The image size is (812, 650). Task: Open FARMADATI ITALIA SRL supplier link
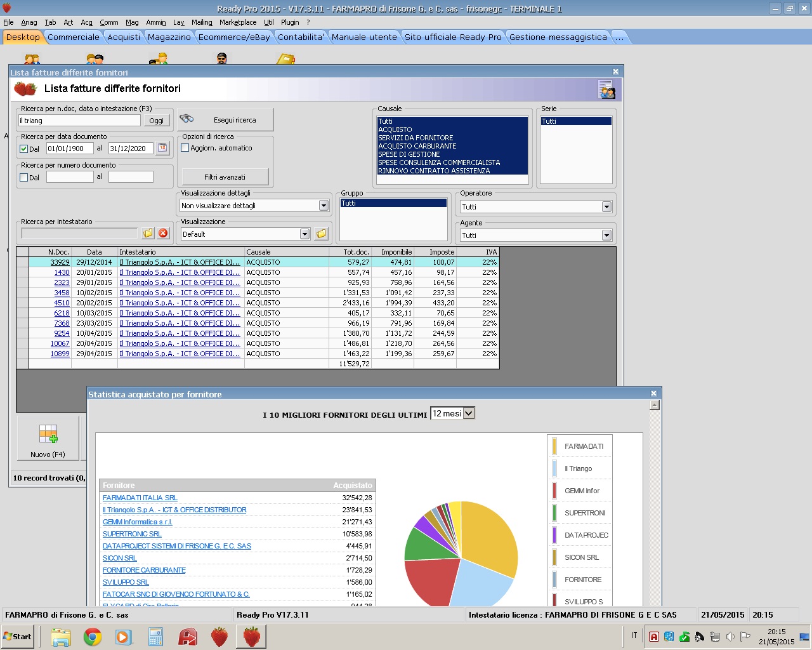[140, 498]
